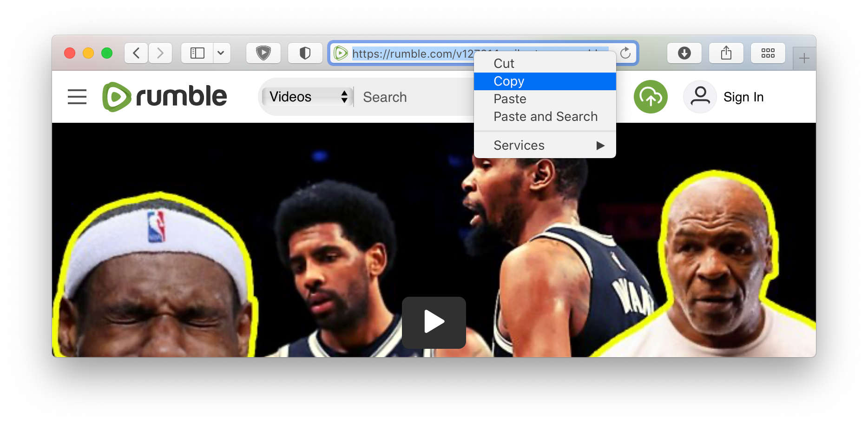Click the Share icon in the toolbar
Viewport: 868px width, 426px height.
click(x=726, y=53)
